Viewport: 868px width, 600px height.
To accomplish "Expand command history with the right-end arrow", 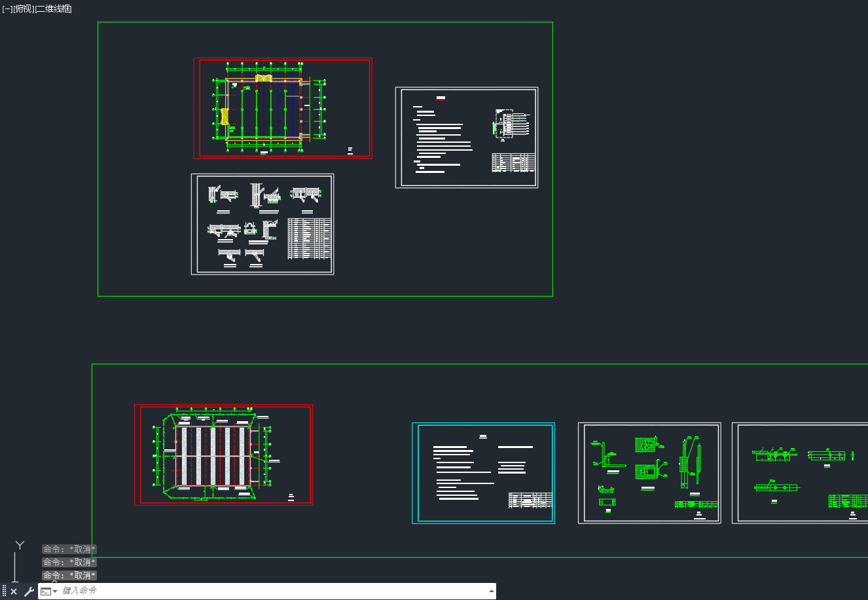I will (492, 591).
